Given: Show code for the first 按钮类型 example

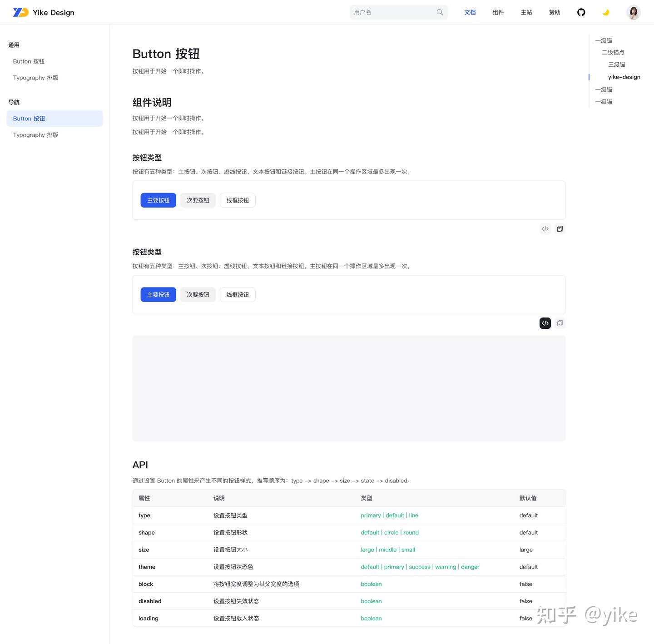Looking at the screenshot, I should point(545,228).
